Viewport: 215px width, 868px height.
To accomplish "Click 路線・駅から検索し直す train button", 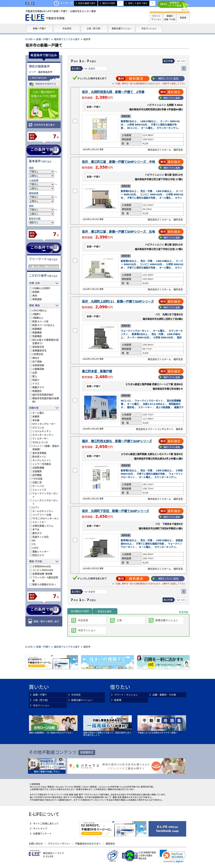I will (x=44, y=621).
